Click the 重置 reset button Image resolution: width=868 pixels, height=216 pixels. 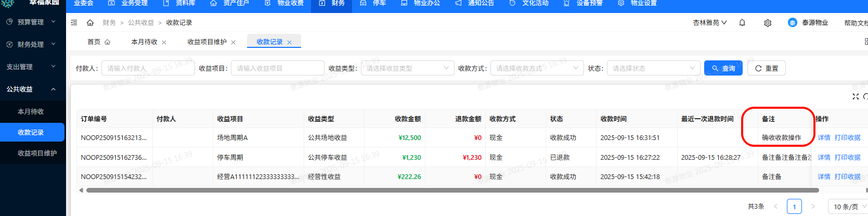[x=766, y=68]
